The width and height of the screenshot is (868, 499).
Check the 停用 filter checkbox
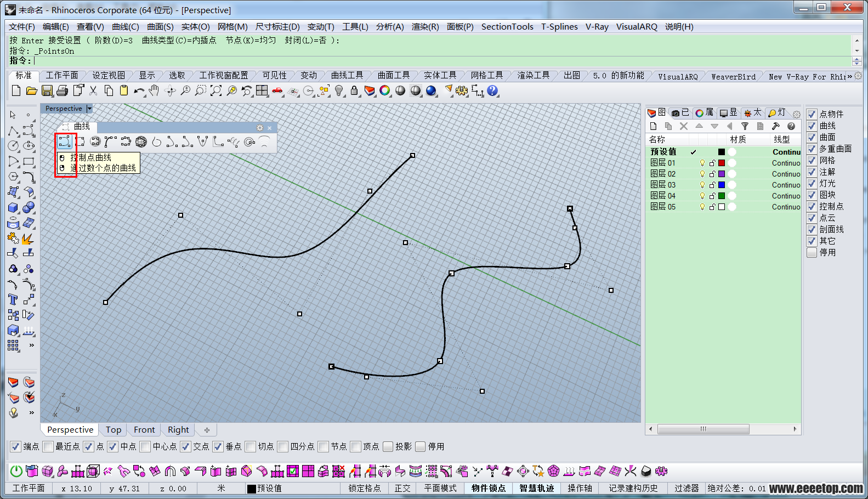pos(812,253)
